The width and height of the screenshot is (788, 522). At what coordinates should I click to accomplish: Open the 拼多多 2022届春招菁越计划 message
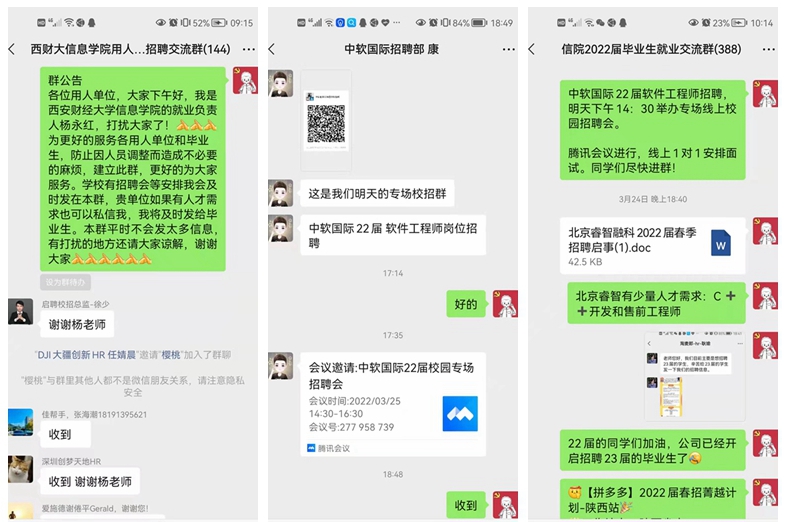coord(652,499)
